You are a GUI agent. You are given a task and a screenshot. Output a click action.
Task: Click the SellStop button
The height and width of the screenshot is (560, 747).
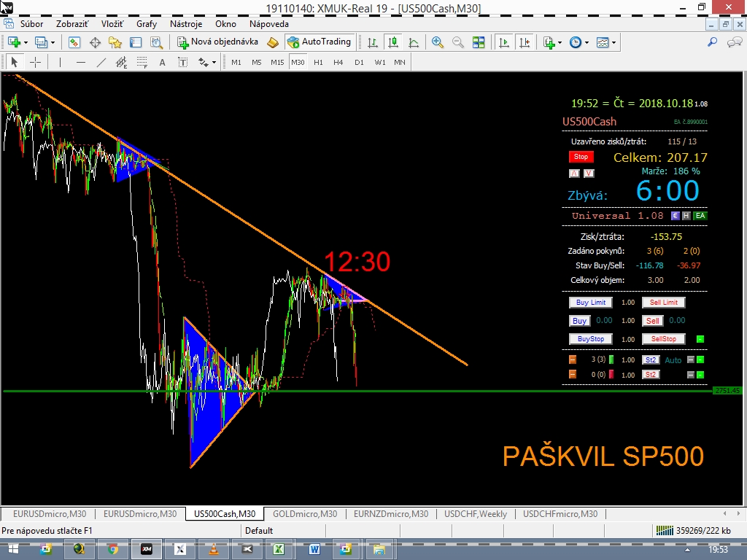coord(664,339)
